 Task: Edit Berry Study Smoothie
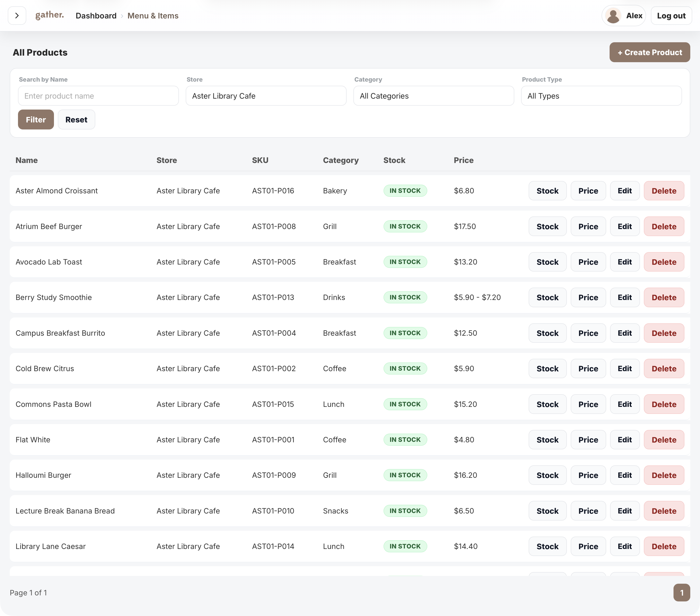pyautogui.click(x=625, y=298)
